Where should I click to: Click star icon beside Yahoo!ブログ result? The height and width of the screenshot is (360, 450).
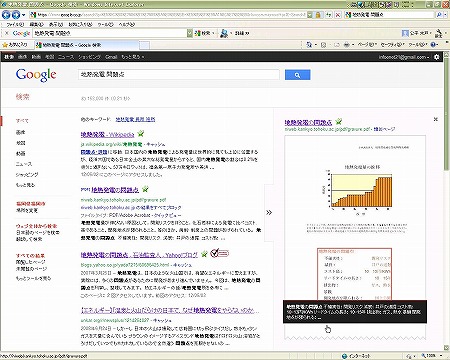pyautogui.click(x=204, y=254)
